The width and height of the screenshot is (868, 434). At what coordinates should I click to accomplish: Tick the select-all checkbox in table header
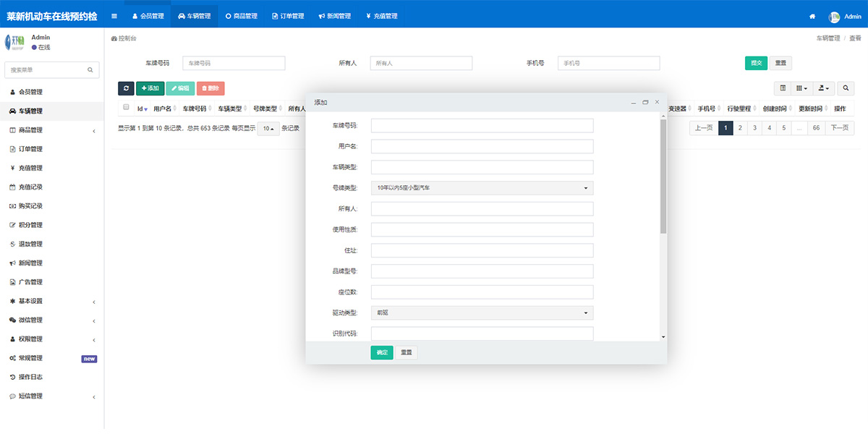126,108
